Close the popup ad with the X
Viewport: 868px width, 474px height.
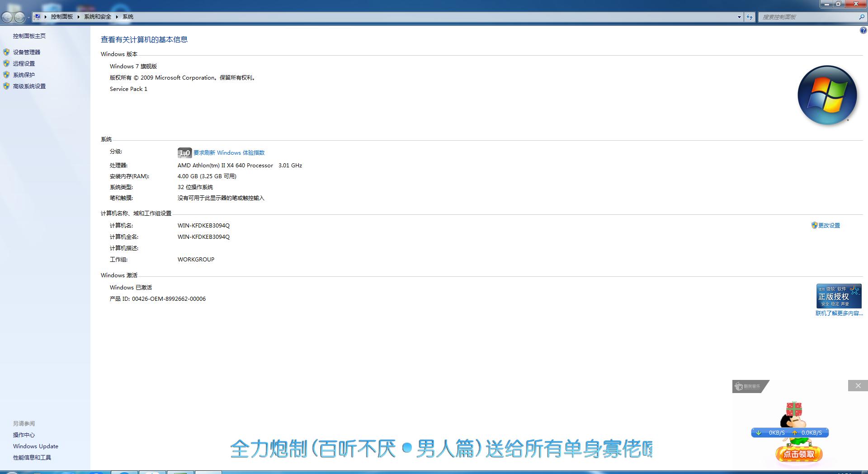(858, 386)
